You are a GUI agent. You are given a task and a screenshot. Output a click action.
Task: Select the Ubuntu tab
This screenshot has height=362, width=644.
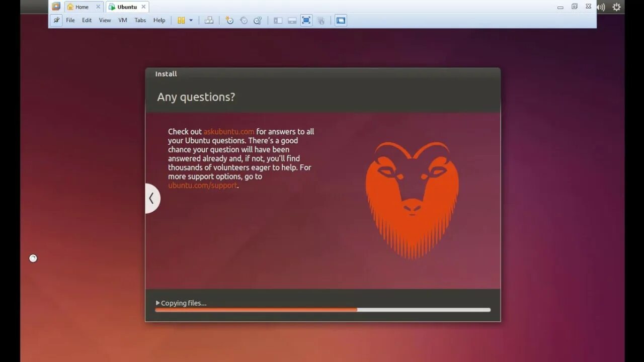(x=127, y=7)
